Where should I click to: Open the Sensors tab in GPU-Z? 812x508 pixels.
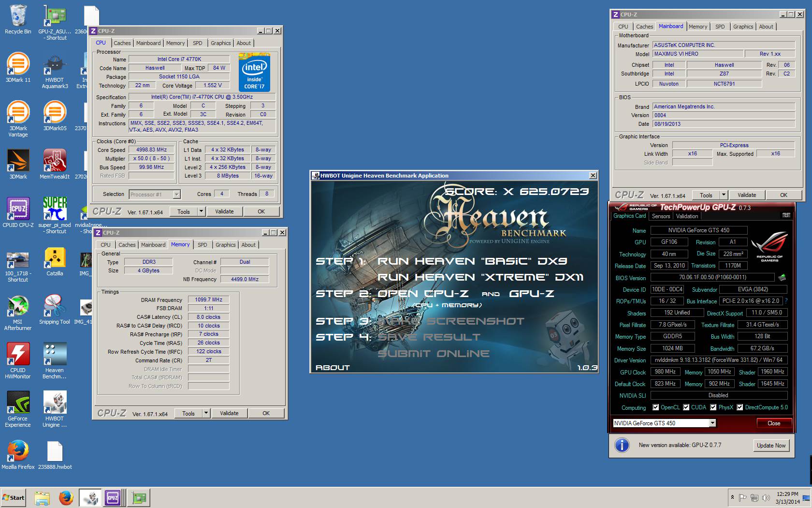(661, 216)
